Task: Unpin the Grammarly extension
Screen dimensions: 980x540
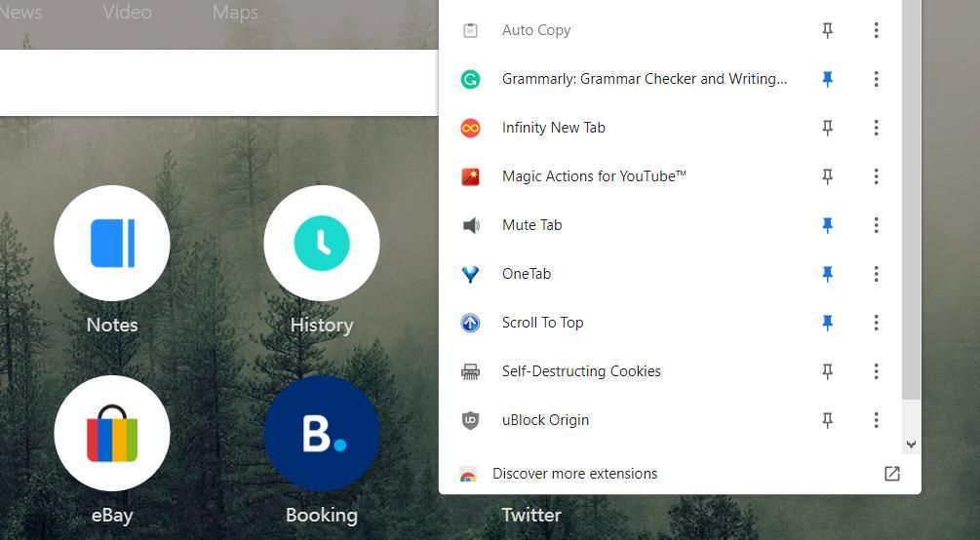Action: pyautogui.click(x=828, y=79)
